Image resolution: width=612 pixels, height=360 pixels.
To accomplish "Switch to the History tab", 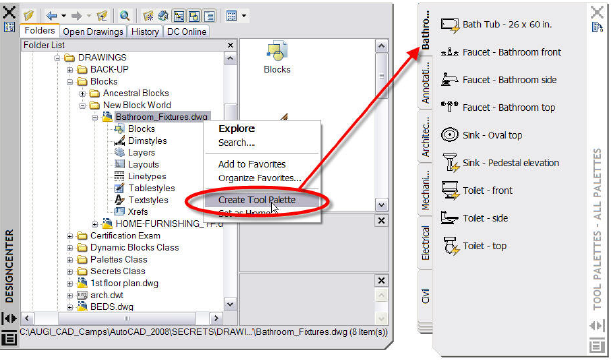I will pos(145,32).
